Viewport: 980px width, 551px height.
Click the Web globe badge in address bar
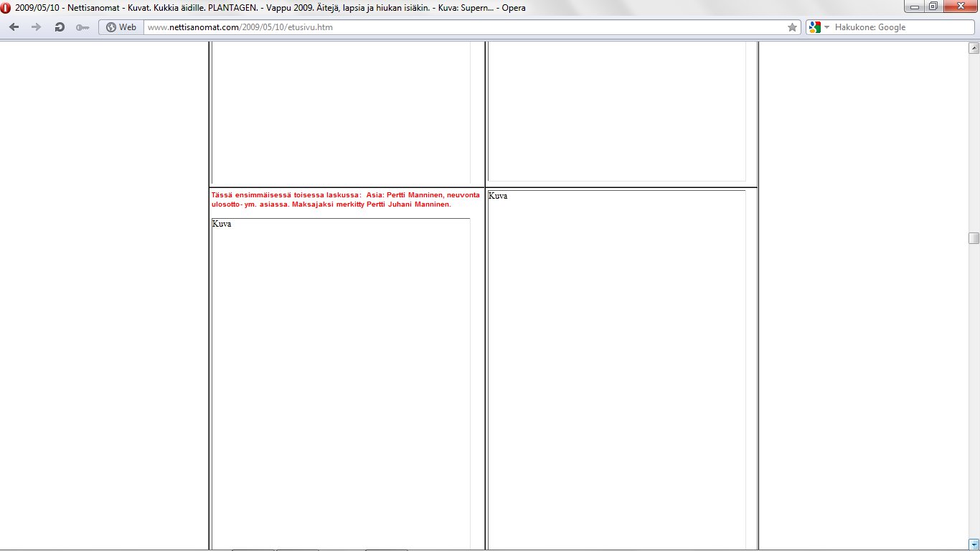[121, 27]
